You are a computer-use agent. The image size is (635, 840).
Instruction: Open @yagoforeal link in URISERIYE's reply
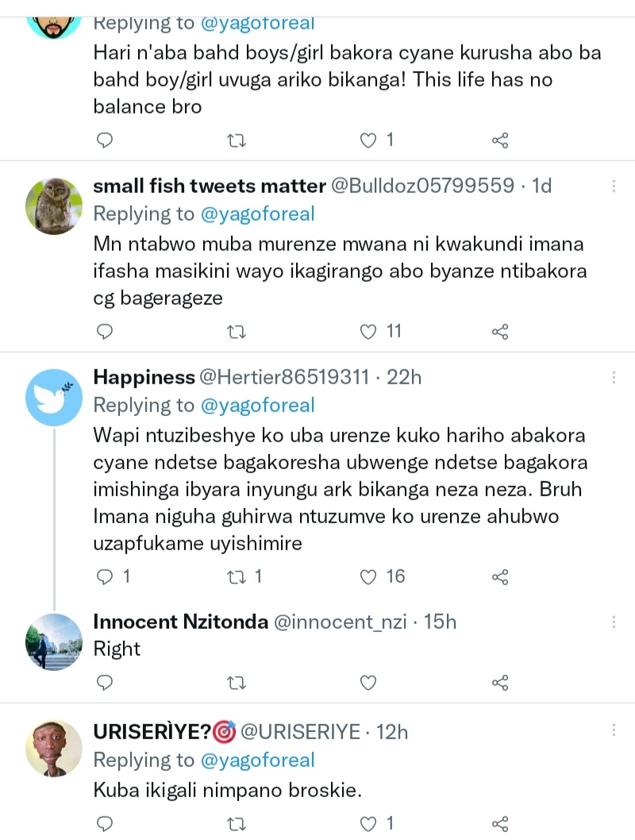pyautogui.click(x=257, y=760)
